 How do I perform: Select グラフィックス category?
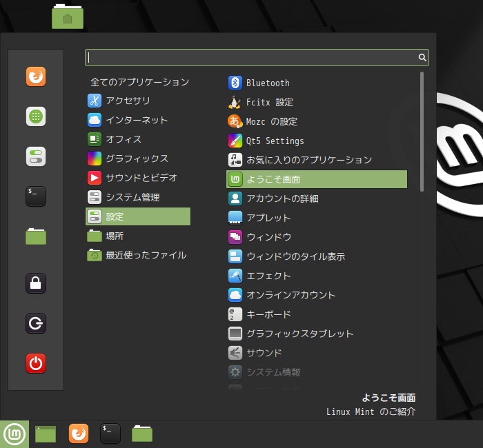coord(138,159)
